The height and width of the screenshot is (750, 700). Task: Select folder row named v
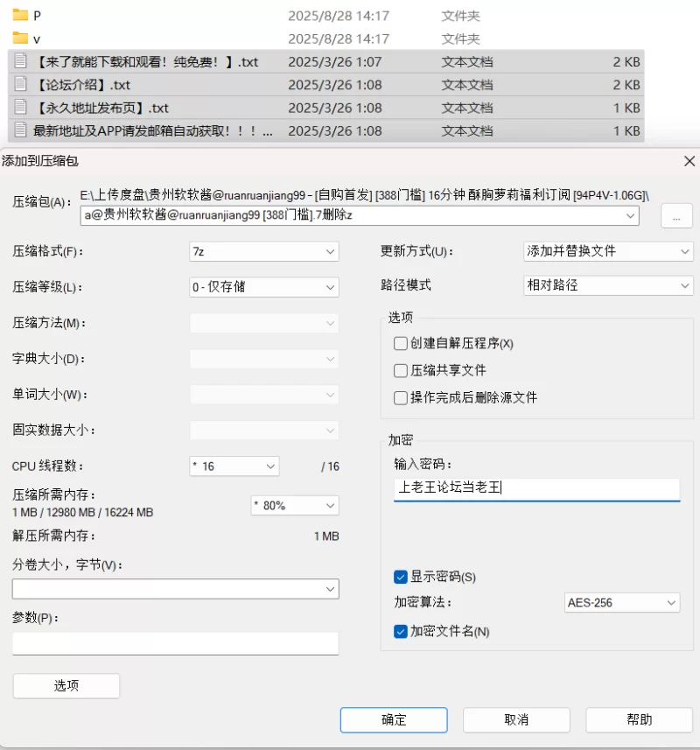[326, 39]
